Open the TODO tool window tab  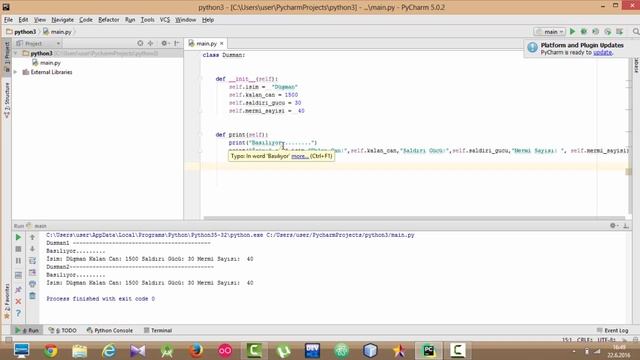click(62, 330)
